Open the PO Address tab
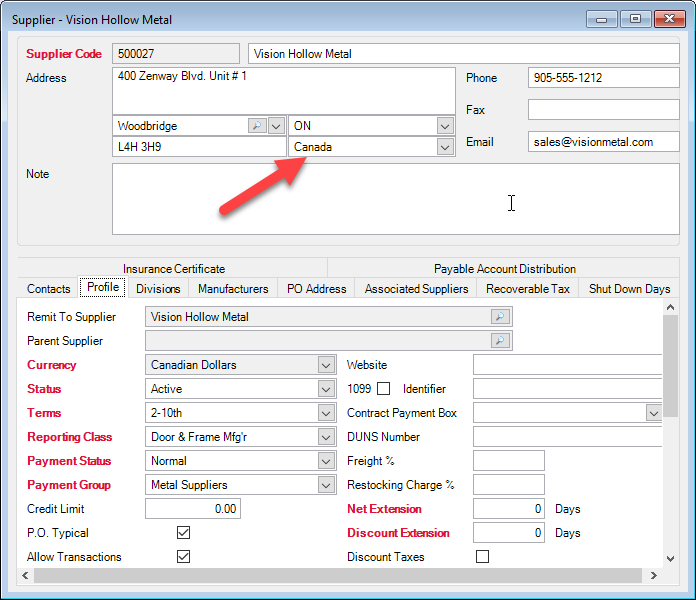Viewport: 696px width, 600px height. (316, 289)
